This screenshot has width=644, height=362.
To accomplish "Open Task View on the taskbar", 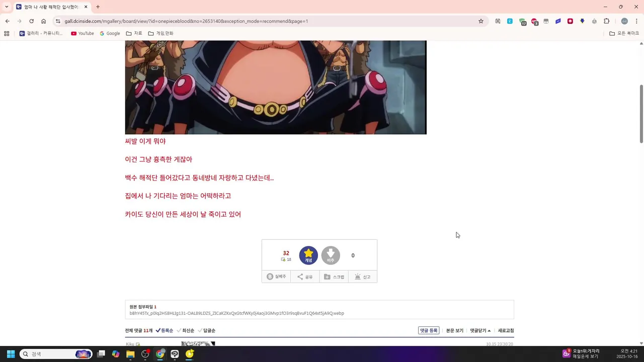I will [101, 354].
